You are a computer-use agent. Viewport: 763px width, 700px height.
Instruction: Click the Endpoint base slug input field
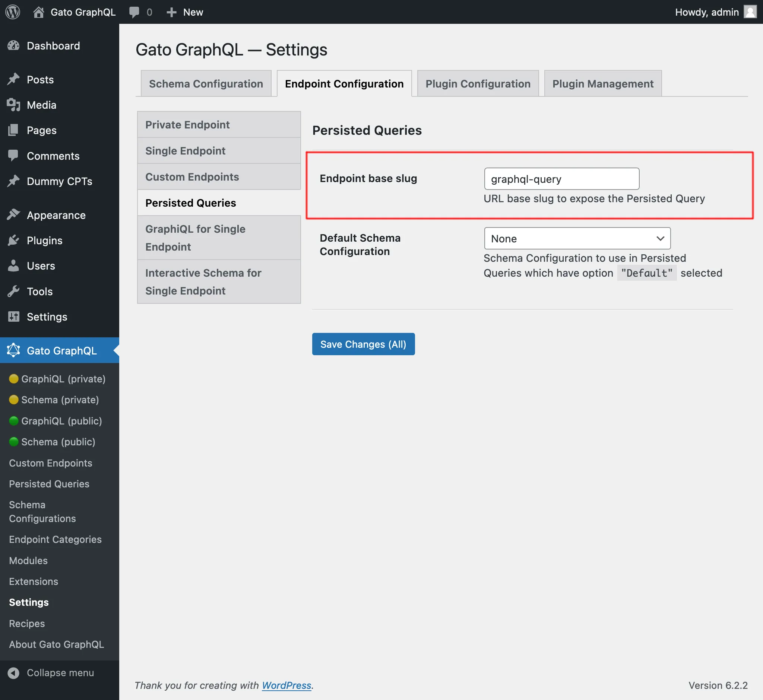561,179
